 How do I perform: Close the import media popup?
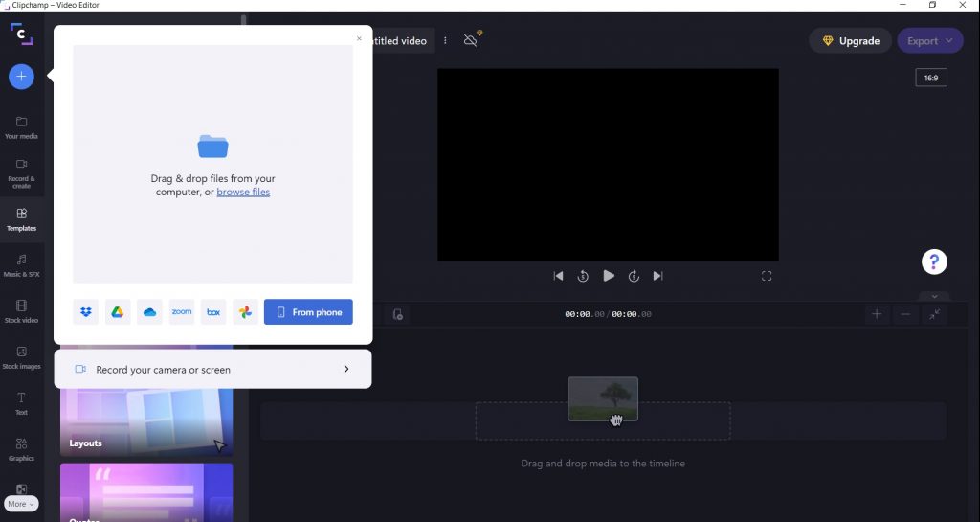[x=359, y=38]
